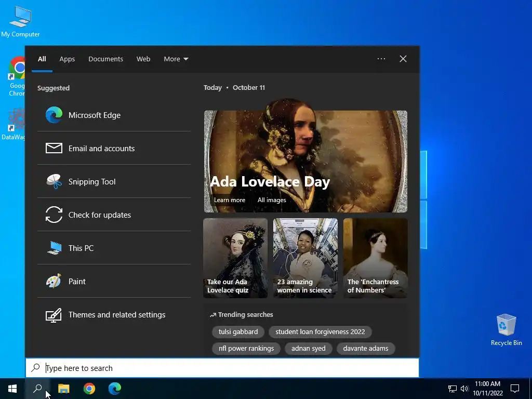
Task: Launch Google Chrome from the taskbar
Action: (x=89, y=389)
